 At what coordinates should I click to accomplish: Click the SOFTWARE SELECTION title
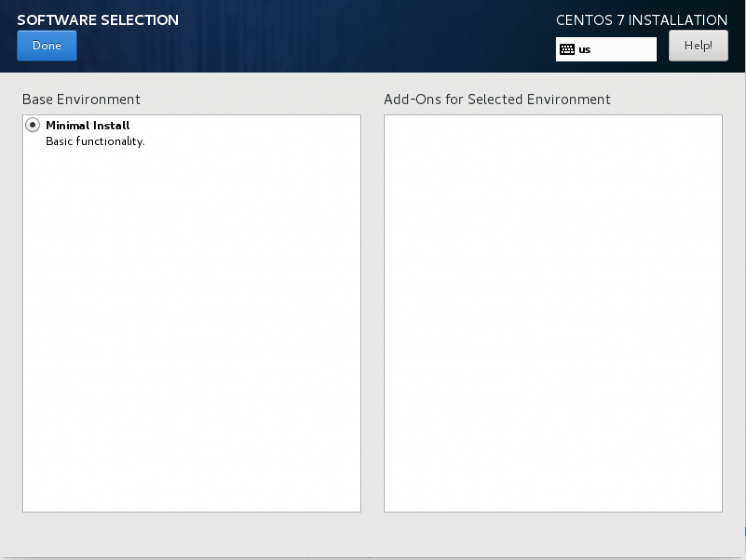(x=98, y=20)
